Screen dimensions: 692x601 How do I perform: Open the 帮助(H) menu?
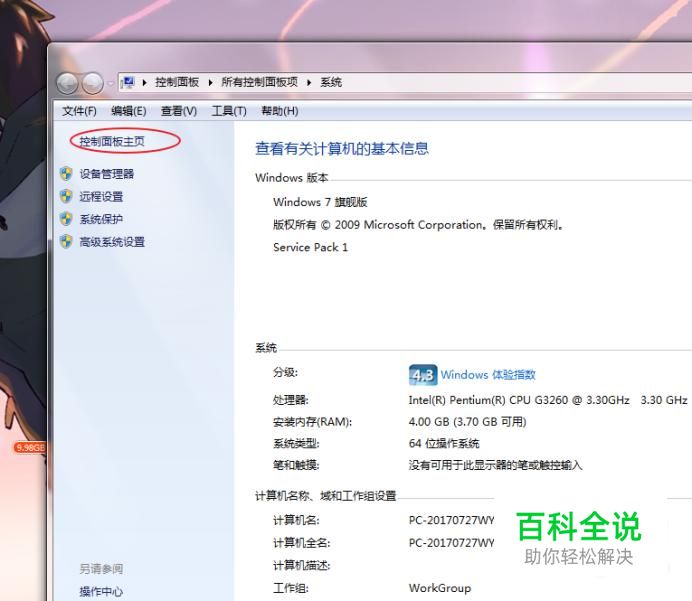[280, 111]
